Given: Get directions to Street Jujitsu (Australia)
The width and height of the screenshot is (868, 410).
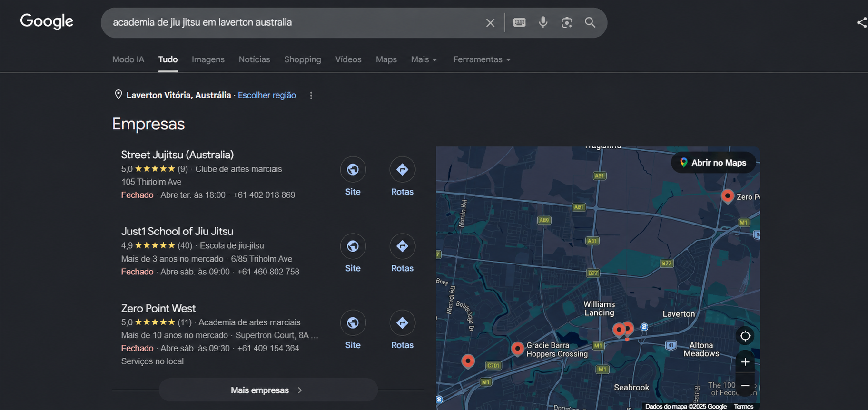Looking at the screenshot, I should coord(402,169).
